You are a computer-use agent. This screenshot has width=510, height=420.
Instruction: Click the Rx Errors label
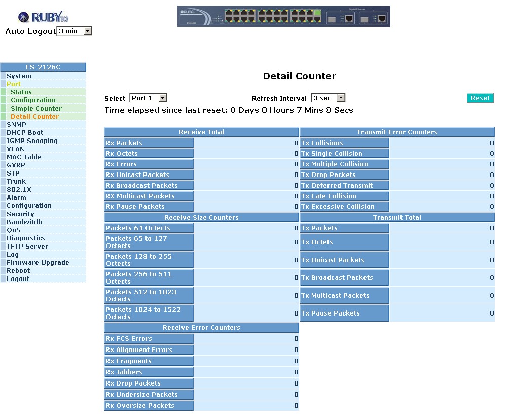pyautogui.click(x=149, y=164)
